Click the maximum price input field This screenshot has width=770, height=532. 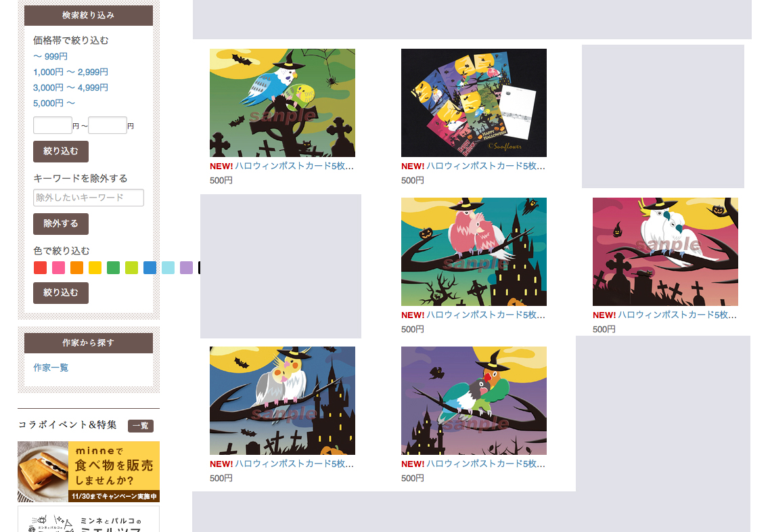[x=108, y=125]
